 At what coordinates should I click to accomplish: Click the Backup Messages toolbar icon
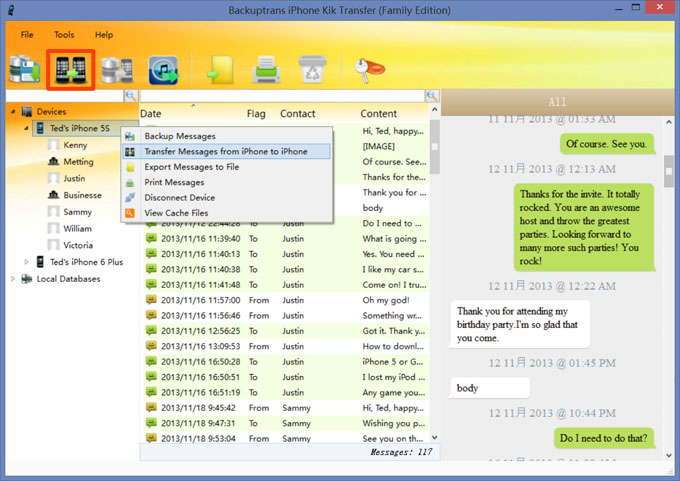pyautogui.click(x=24, y=69)
